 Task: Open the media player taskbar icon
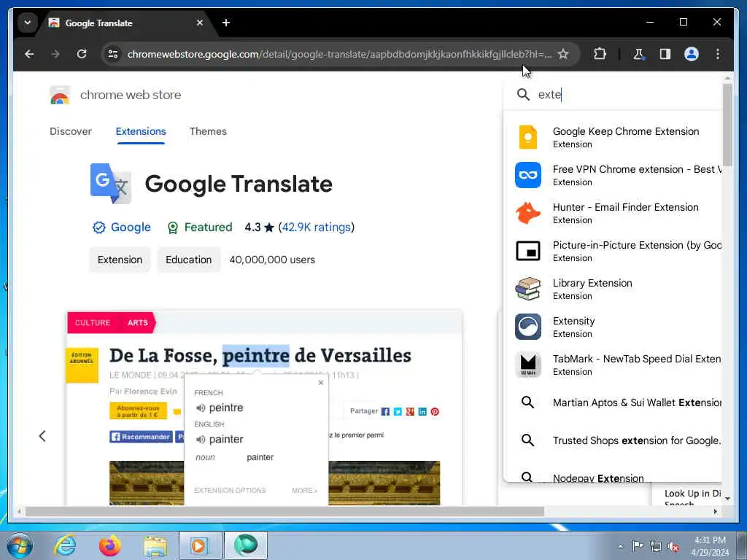pyautogui.click(x=199, y=545)
